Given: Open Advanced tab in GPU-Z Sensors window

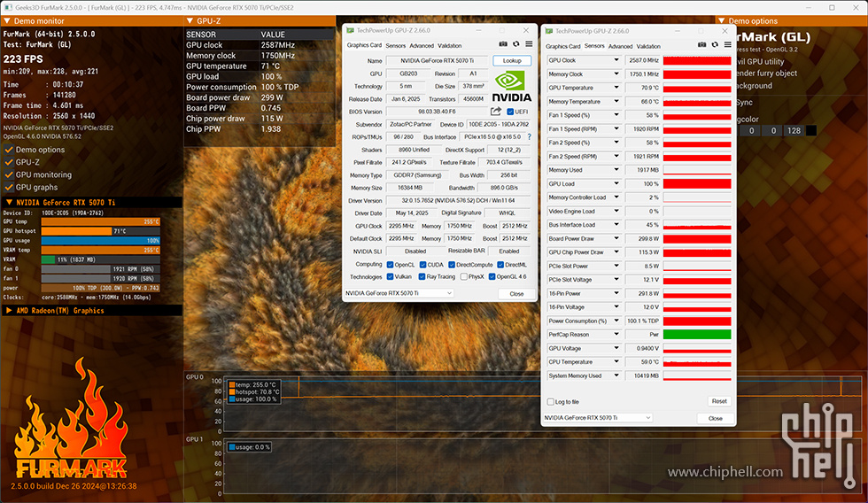Looking at the screenshot, I should tap(620, 46).
